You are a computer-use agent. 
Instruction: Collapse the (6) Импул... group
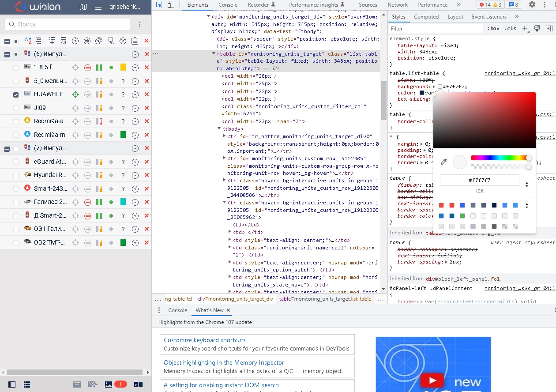point(7,54)
